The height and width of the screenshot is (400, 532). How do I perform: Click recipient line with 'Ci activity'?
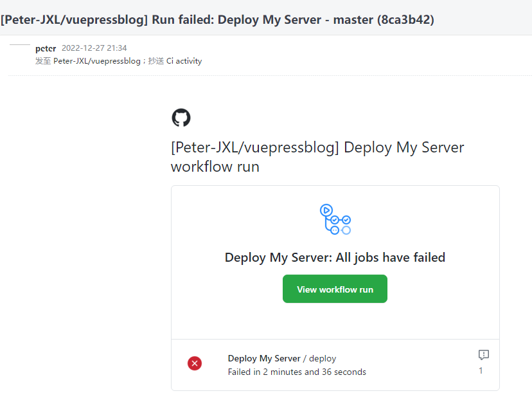click(118, 61)
